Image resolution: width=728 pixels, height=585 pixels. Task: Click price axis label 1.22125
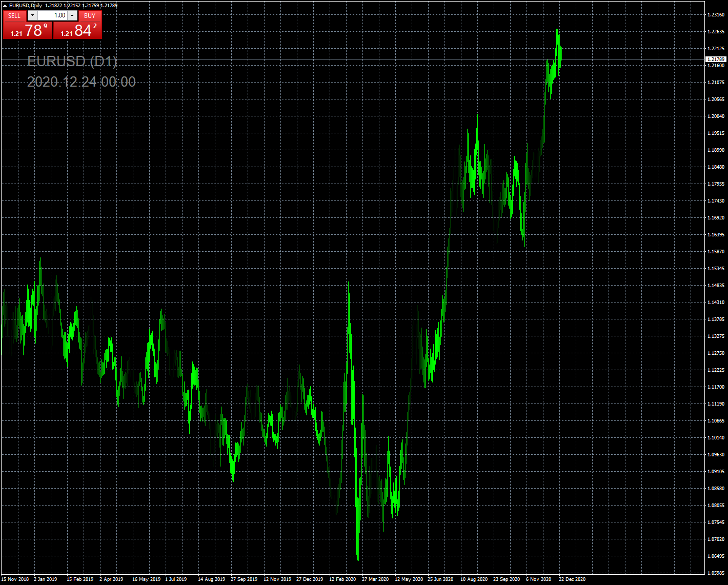point(716,49)
